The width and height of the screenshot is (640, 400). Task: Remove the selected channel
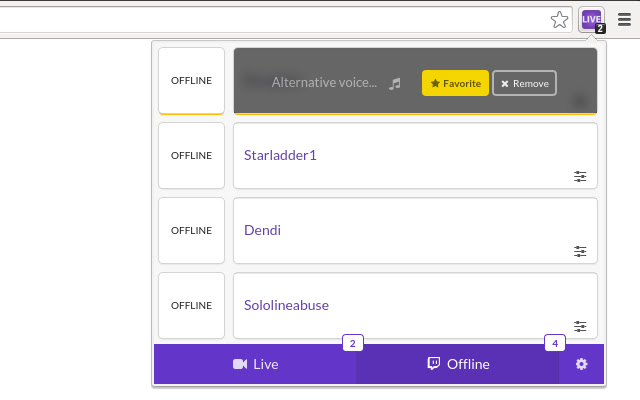[524, 83]
